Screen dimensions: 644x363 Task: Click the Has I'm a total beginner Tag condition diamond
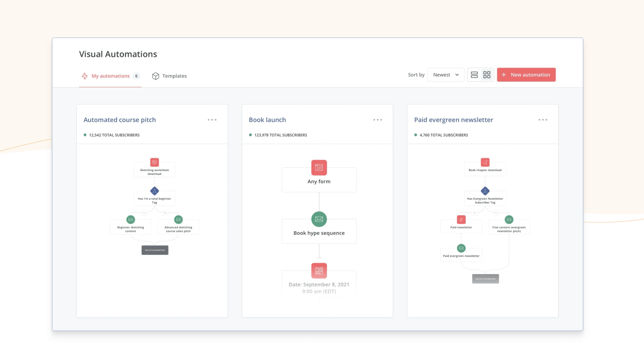point(155,191)
